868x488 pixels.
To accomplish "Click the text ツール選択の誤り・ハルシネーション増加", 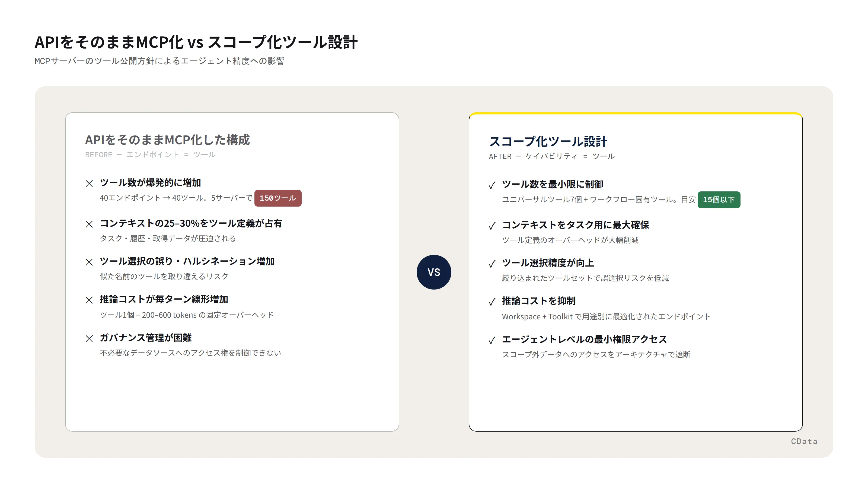I will (187, 261).
